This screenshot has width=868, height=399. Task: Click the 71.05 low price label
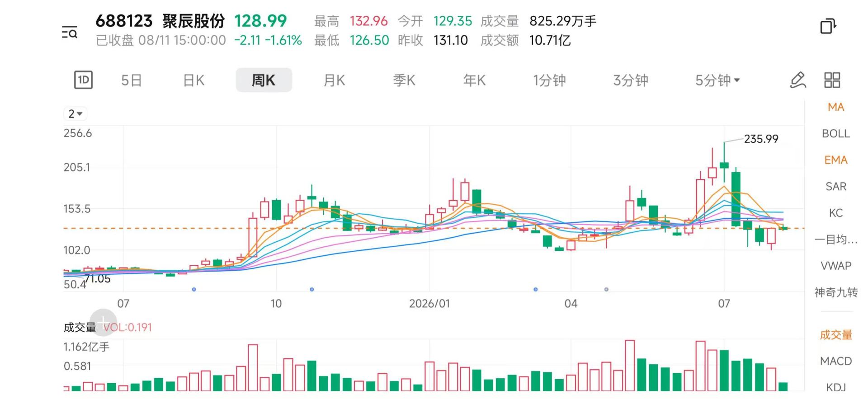tap(98, 279)
